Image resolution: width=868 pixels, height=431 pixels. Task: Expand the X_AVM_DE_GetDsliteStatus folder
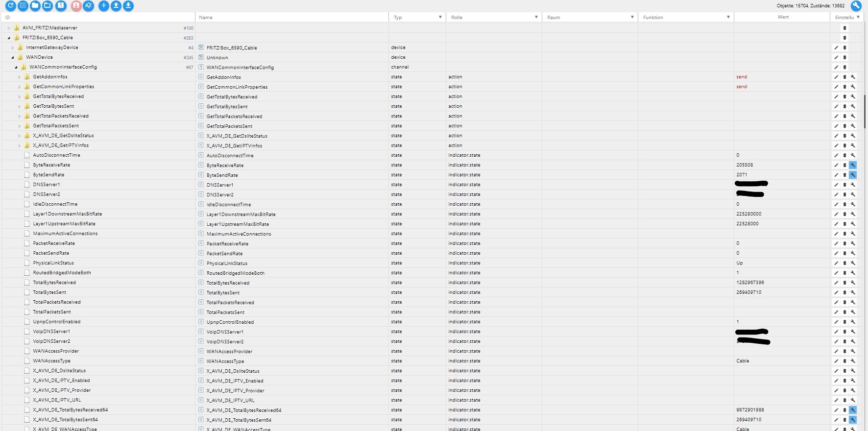click(20, 136)
